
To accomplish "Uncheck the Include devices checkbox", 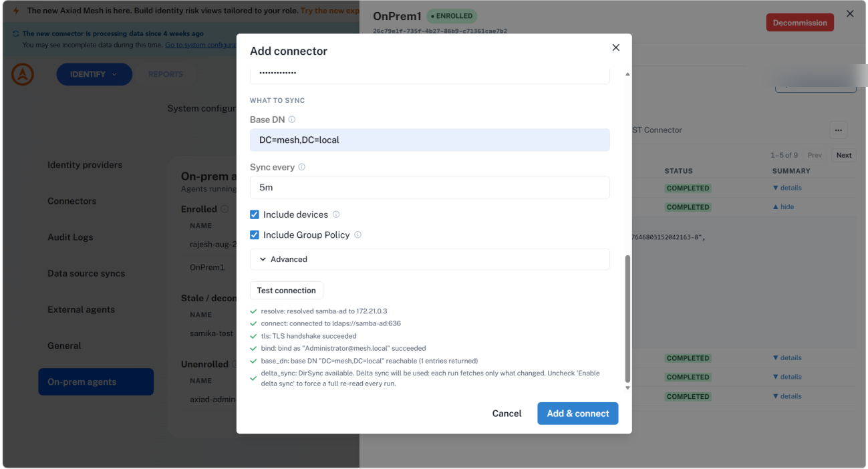I will pos(255,214).
